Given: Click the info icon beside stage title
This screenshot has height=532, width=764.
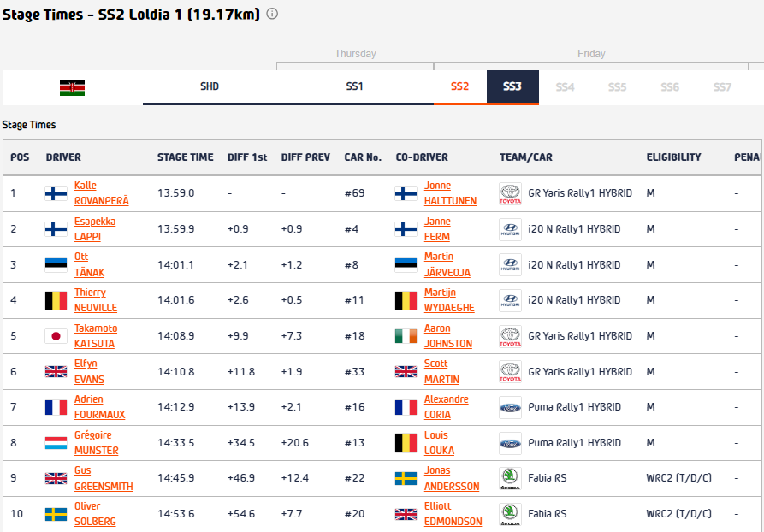Looking at the screenshot, I should 272,14.
